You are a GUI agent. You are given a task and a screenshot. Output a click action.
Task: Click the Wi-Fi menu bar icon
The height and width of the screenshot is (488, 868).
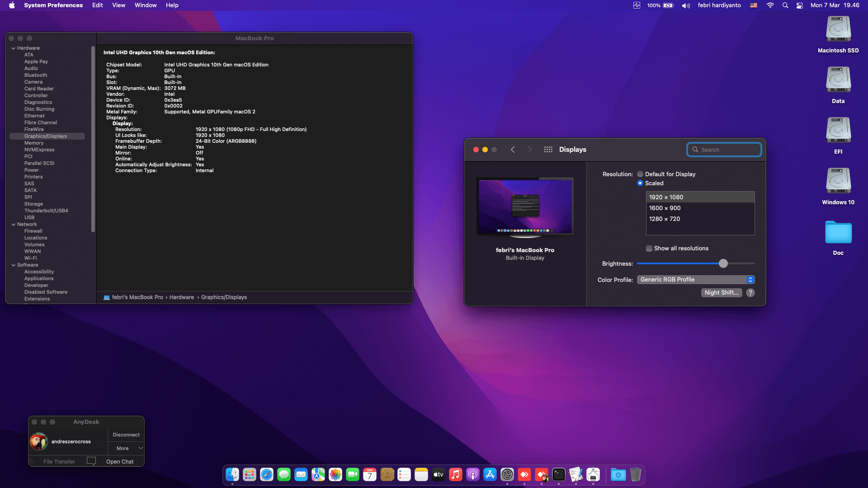pos(770,5)
